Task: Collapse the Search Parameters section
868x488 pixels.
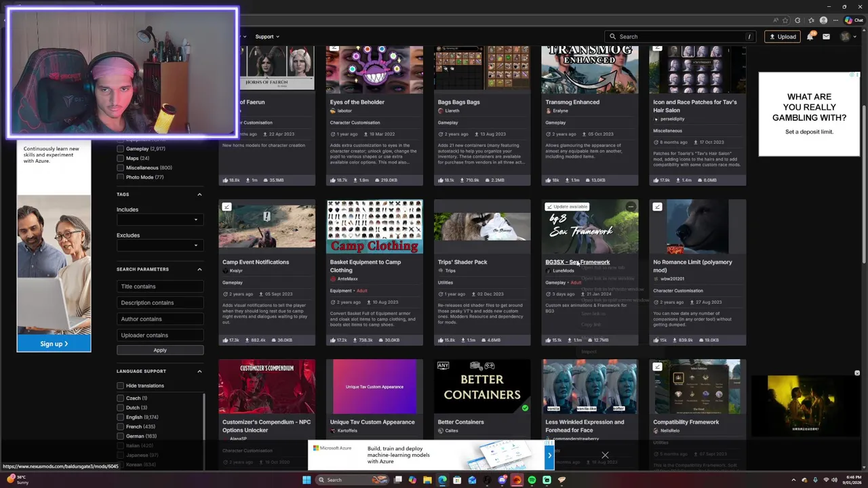Action: click(x=199, y=269)
